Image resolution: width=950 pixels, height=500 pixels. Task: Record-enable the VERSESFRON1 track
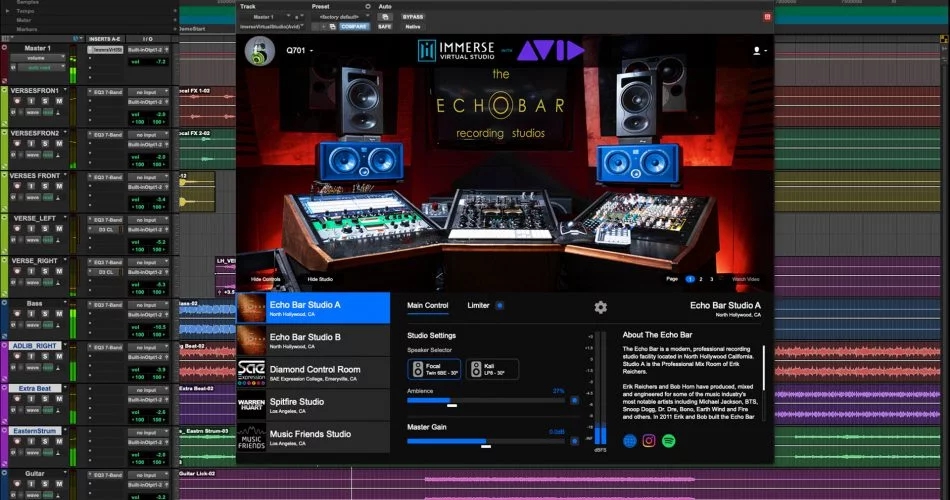click(18, 101)
